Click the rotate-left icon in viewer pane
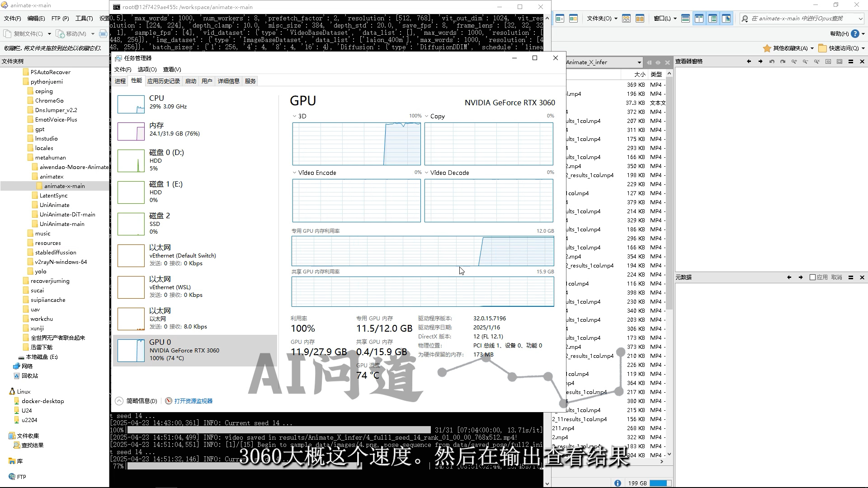This screenshot has width=868, height=488. point(772,61)
